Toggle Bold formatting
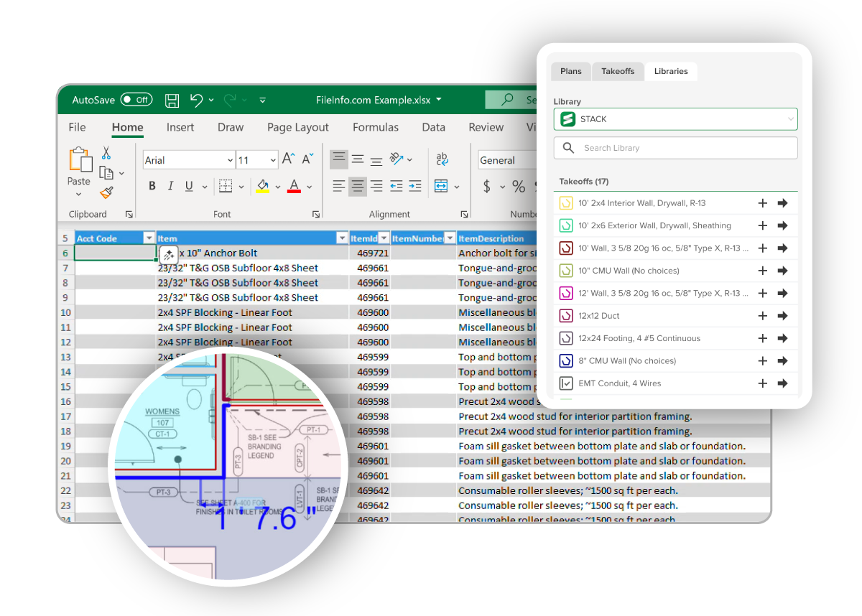Viewport: 862px width, 616px height. point(152,186)
